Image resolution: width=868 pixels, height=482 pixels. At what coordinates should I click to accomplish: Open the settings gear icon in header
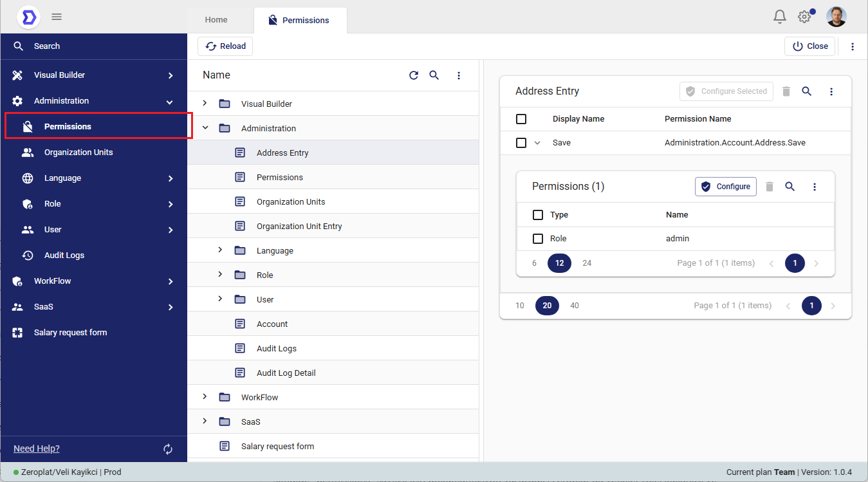pyautogui.click(x=804, y=17)
